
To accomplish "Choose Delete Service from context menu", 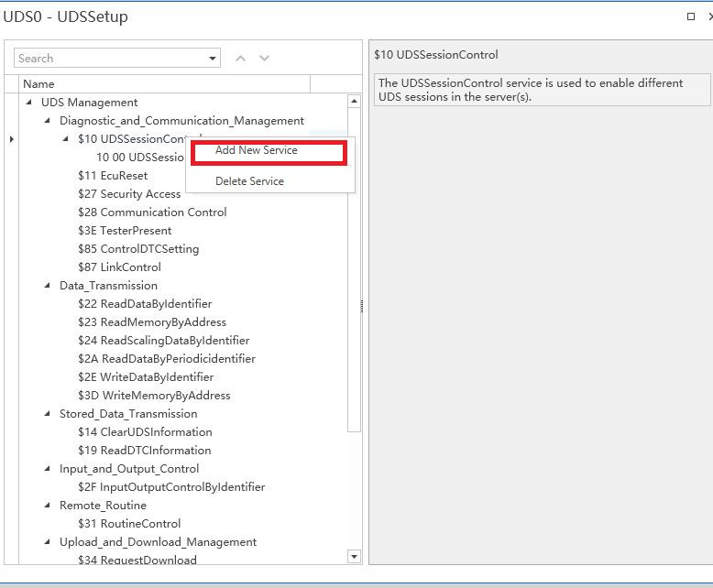I will tap(249, 181).
